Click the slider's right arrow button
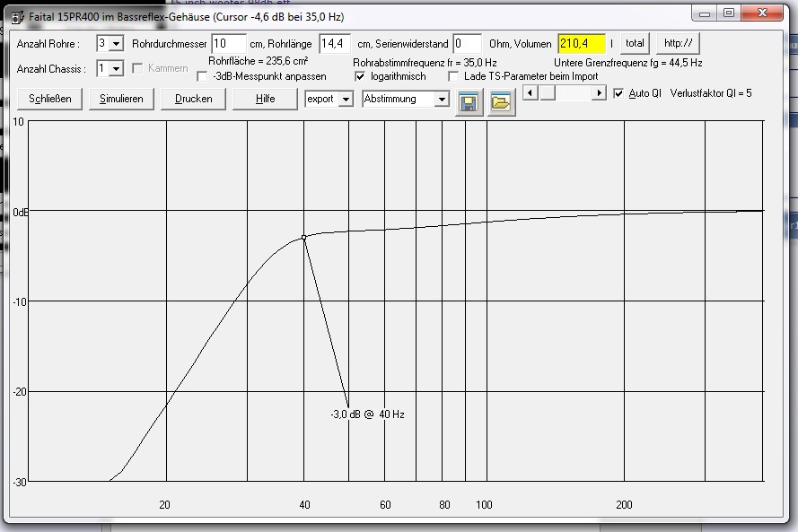Image resolution: width=798 pixels, height=532 pixels. (x=599, y=93)
